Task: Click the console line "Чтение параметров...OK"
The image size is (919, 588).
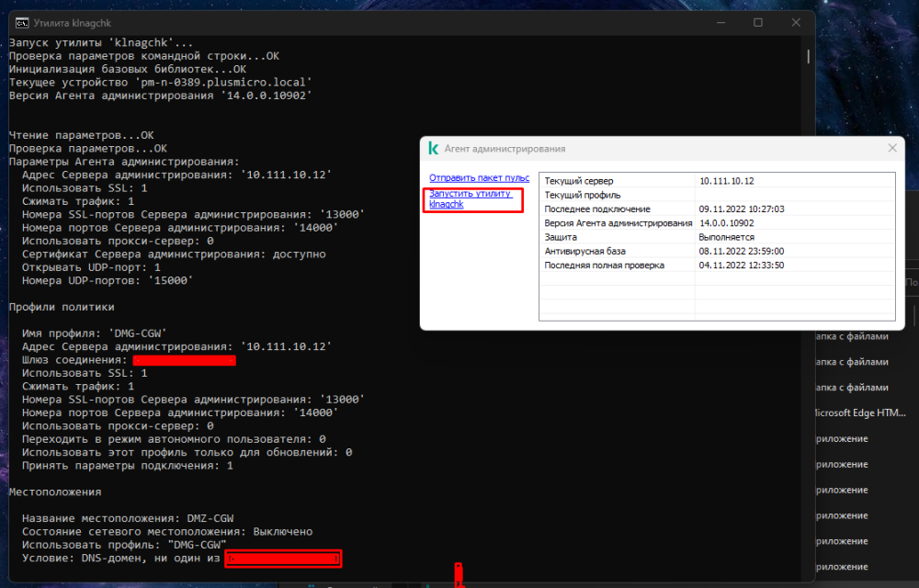Action: click(81, 135)
